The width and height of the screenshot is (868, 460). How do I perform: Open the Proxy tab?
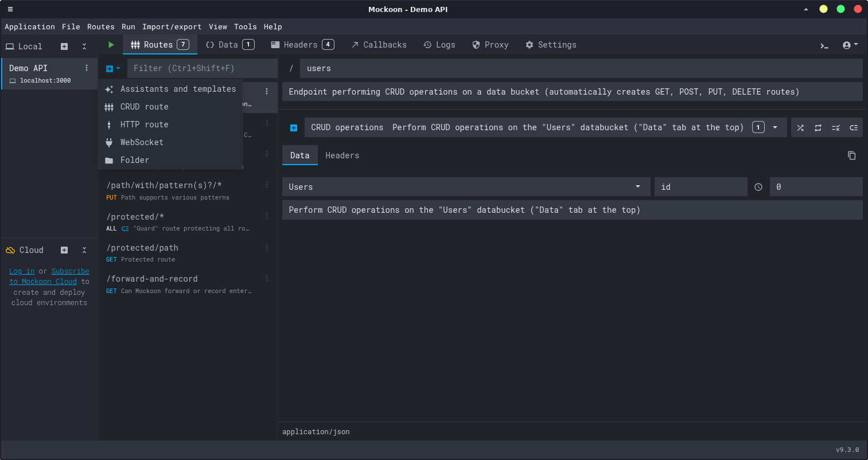click(491, 45)
